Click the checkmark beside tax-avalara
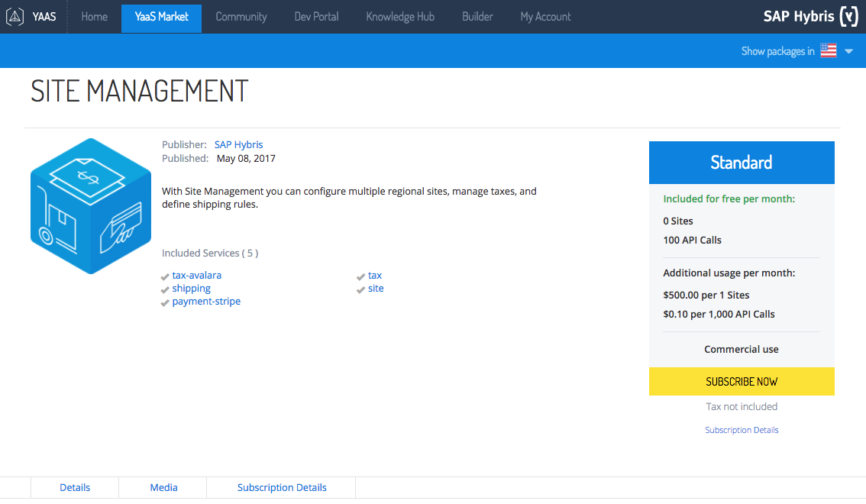866x504 pixels. pyautogui.click(x=165, y=276)
